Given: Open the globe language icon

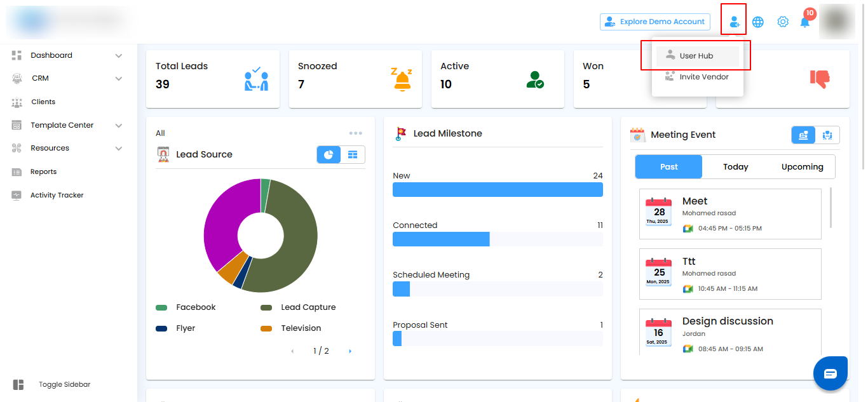Looking at the screenshot, I should point(758,22).
